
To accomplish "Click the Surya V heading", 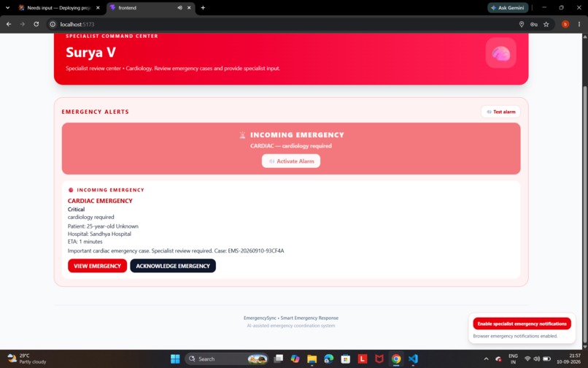I will tap(90, 52).
